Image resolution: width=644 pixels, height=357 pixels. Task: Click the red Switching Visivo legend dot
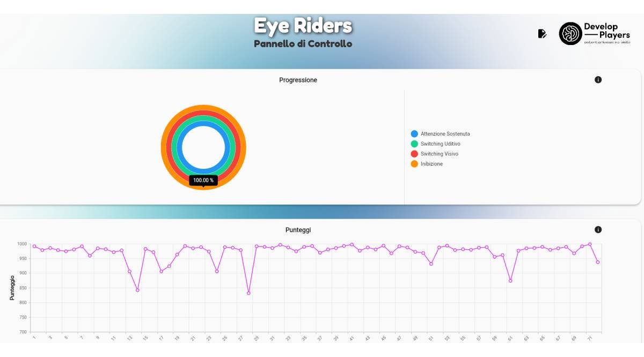tap(414, 154)
